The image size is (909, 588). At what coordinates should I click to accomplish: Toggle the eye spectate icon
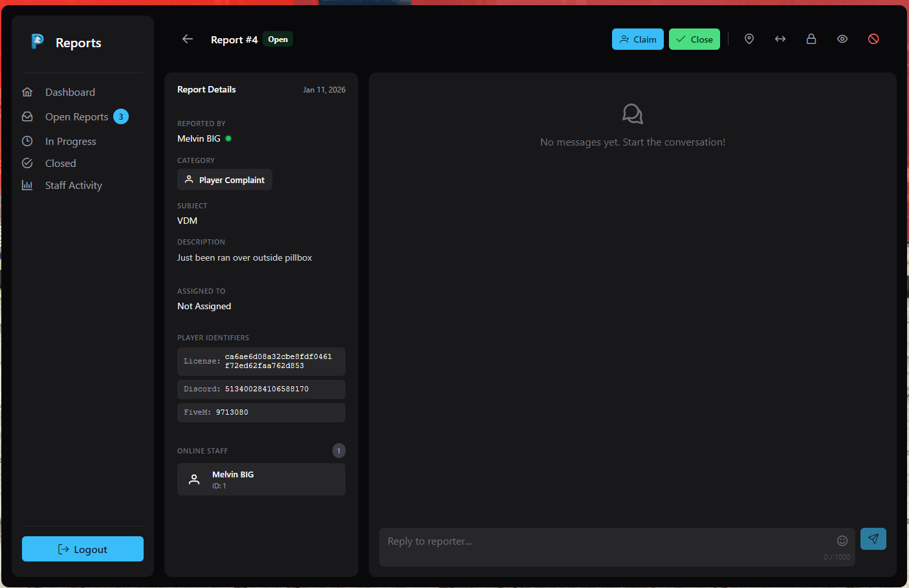842,39
